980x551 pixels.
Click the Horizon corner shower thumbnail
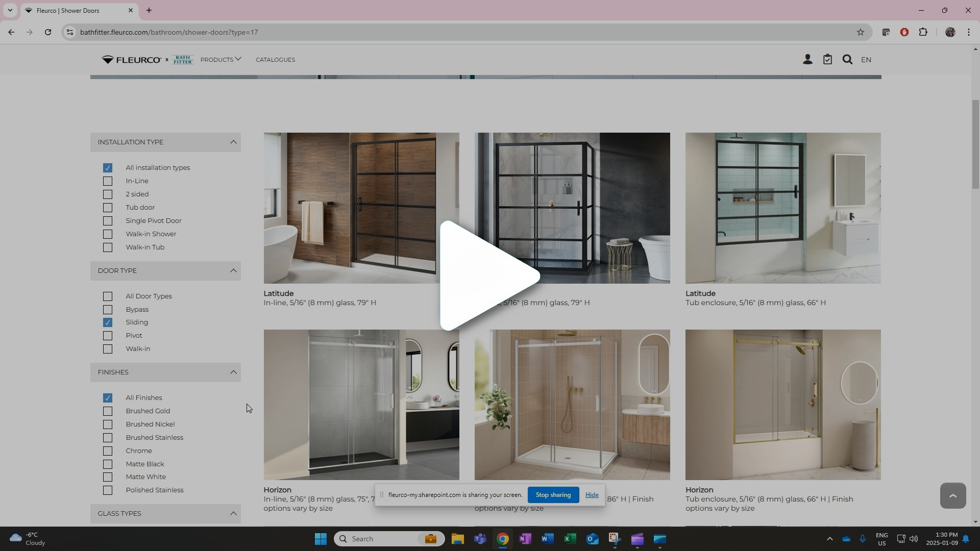pos(572,405)
